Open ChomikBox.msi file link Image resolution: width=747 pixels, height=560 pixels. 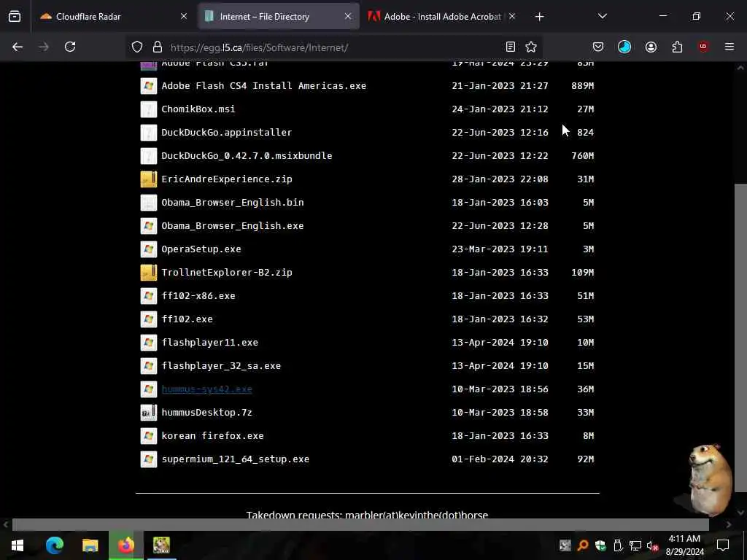(198, 109)
